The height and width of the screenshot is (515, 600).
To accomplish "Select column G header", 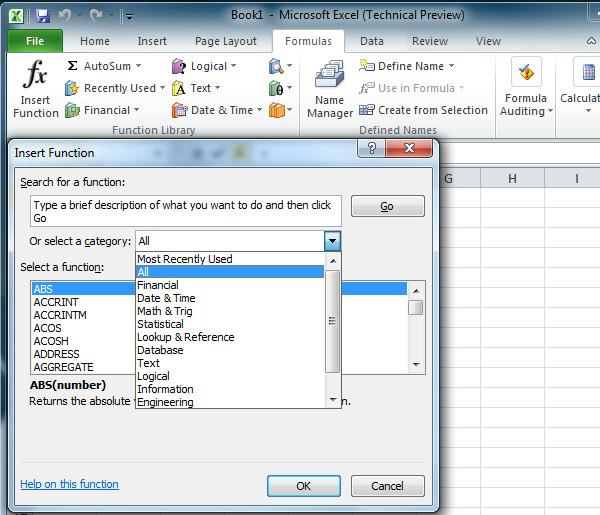I will coord(460,178).
